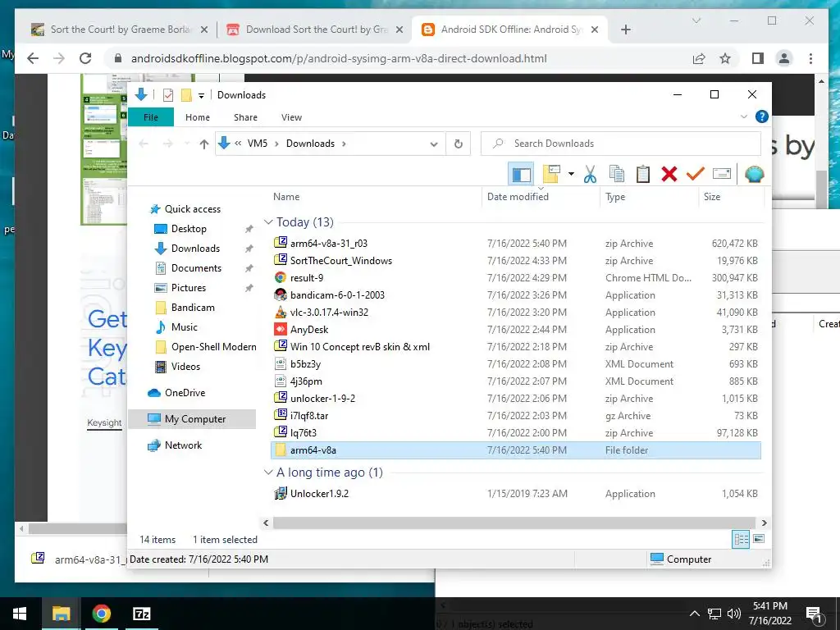This screenshot has width=840, height=630.
Task: Sort by the Name column header
Action: 286,197
